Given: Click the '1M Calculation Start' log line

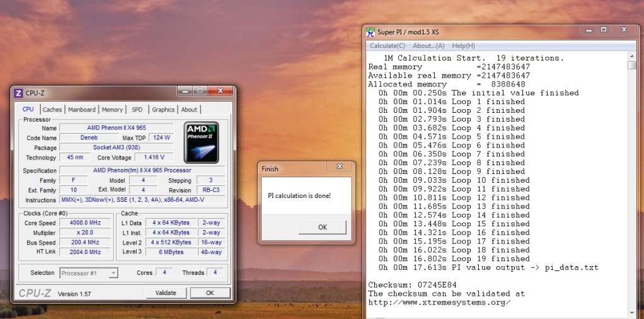Looking at the screenshot, I should coord(474,58).
